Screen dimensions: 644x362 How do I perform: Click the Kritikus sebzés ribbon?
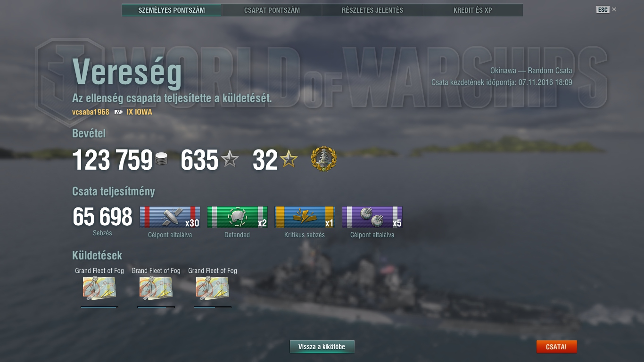point(305,217)
